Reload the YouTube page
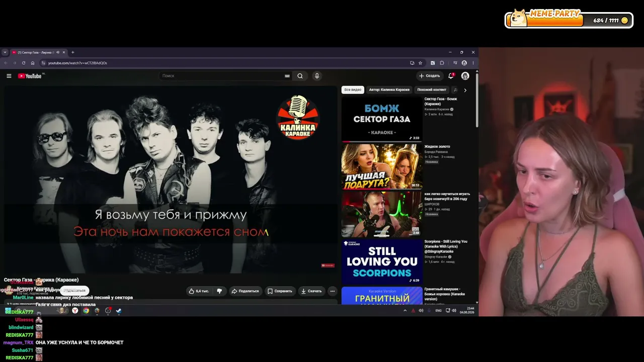Viewport: 644px width, 362px height. [24, 63]
